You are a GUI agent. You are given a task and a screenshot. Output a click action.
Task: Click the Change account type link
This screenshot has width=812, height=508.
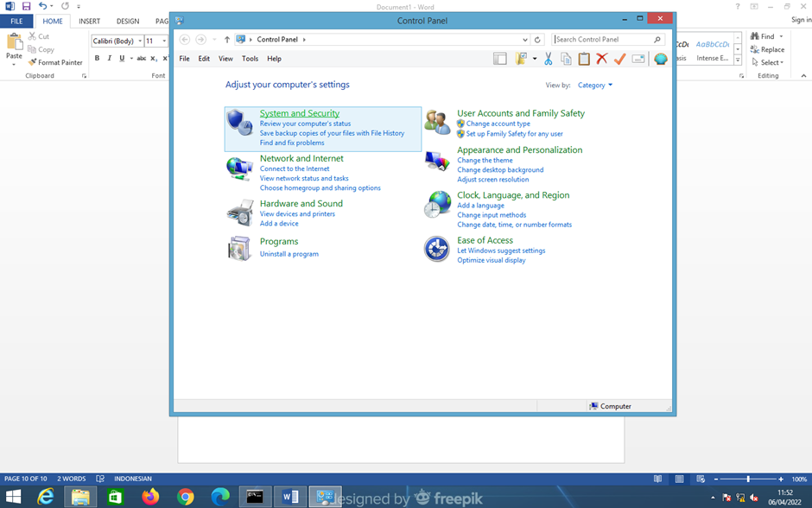coord(498,124)
